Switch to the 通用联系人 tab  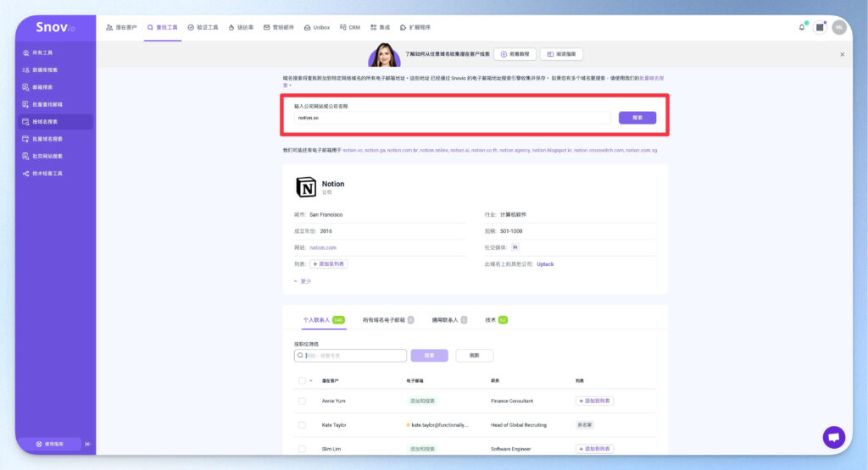pyautogui.click(x=449, y=319)
